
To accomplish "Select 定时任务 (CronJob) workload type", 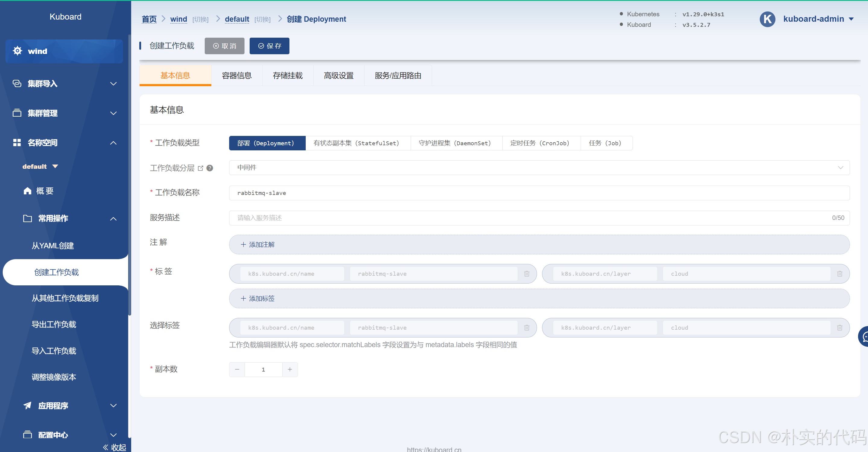I will pos(540,143).
